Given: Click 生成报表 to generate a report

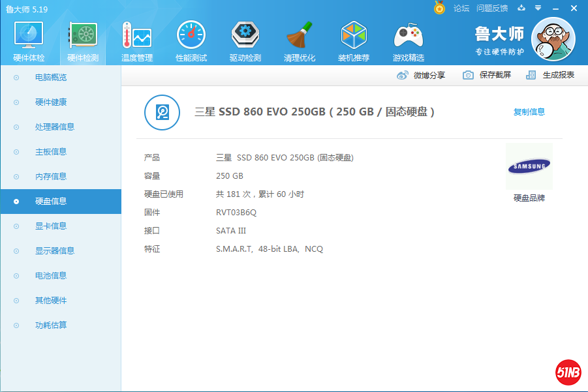Looking at the screenshot, I should [x=551, y=75].
